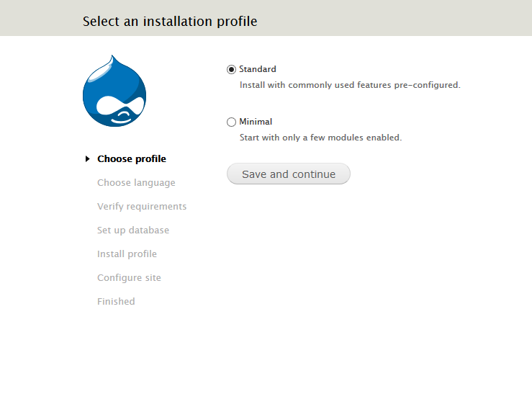Screen dimensions: 532x412
Task: Select the Configure site step
Action: [x=129, y=277]
